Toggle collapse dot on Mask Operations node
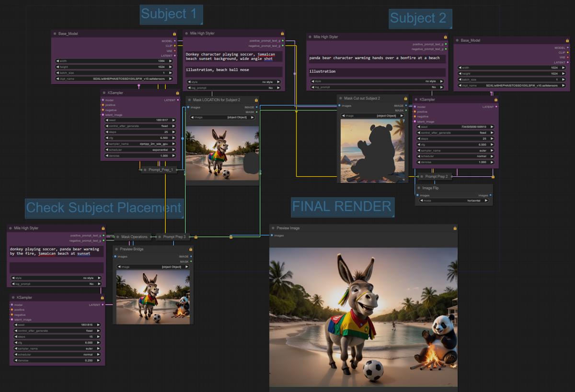Image resolution: width=575 pixels, height=392 pixels. (117, 237)
